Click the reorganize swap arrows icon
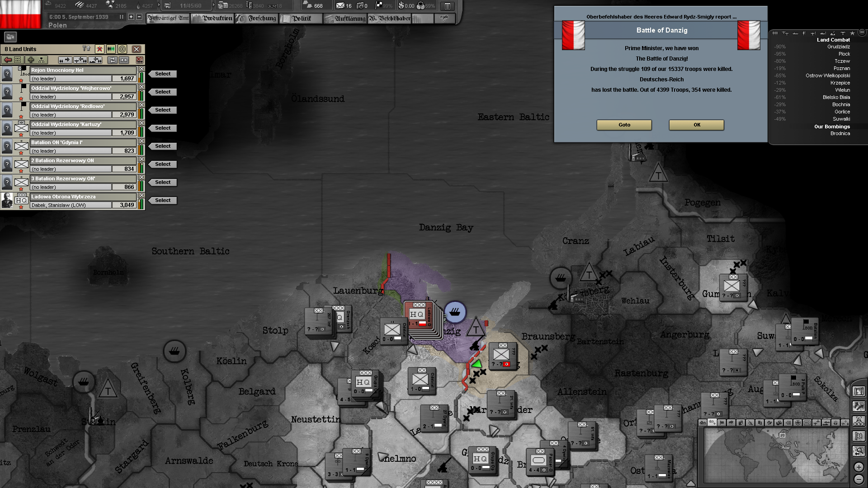This screenshot has width=868, height=488. [113, 60]
